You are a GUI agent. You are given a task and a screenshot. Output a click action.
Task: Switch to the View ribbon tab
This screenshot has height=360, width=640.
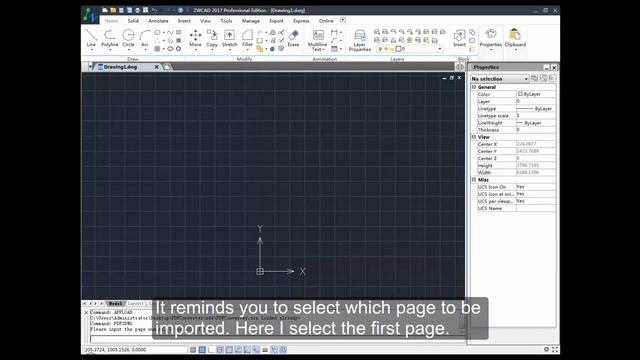pos(205,21)
